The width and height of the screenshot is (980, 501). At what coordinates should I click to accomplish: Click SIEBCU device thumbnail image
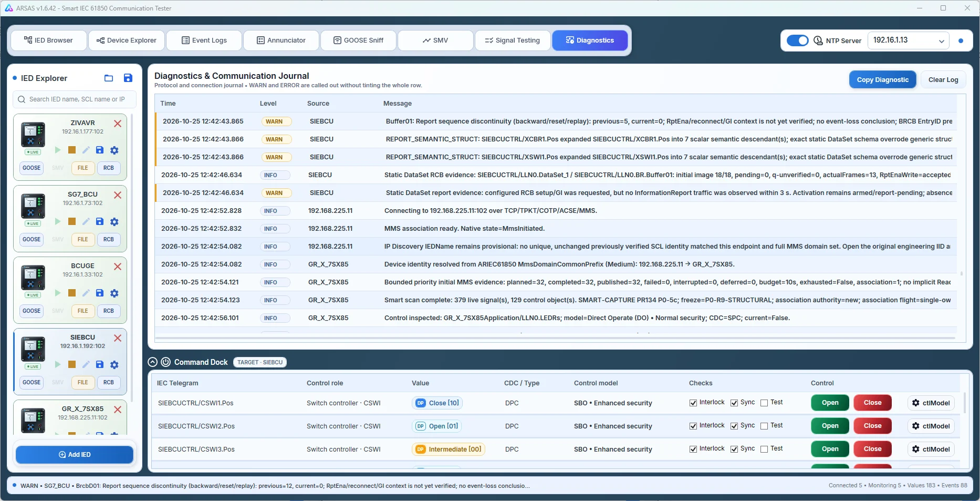pyautogui.click(x=33, y=349)
